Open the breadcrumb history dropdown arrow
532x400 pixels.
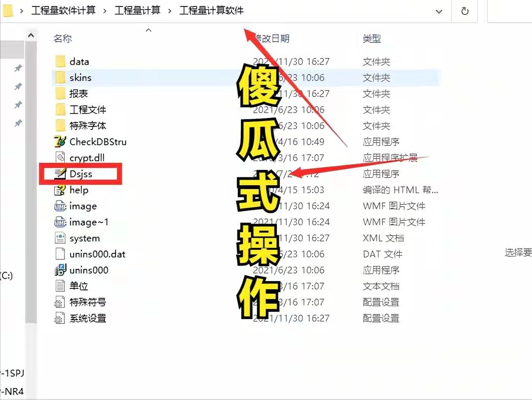(440, 11)
